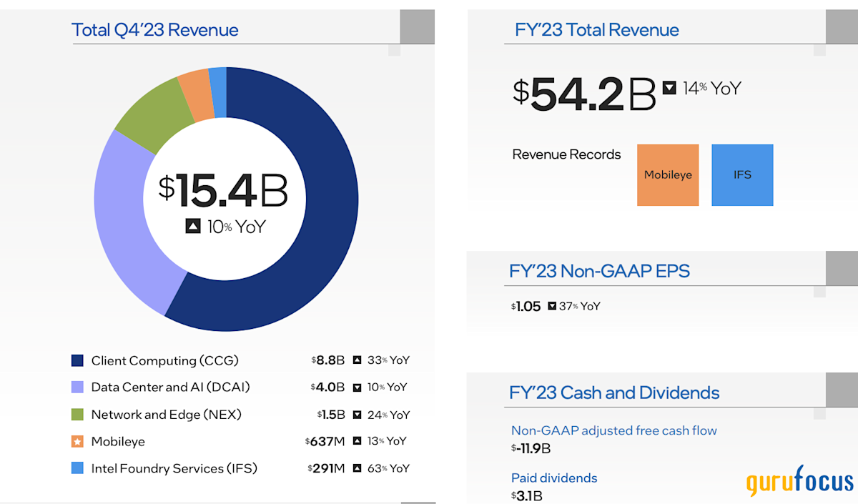Click the '$8.8B' CCG revenue value
The height and width of the screenshot is (504, 858).
[328, 360]
